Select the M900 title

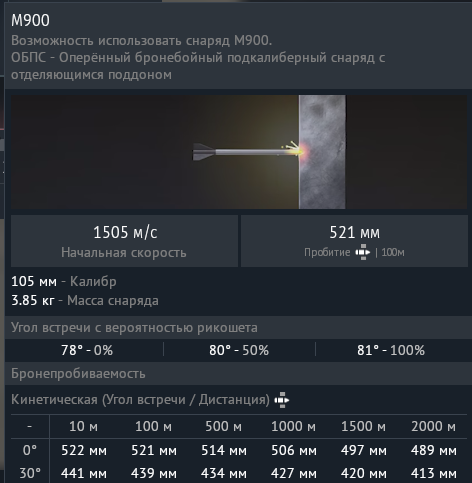click(x=30, y=20)
